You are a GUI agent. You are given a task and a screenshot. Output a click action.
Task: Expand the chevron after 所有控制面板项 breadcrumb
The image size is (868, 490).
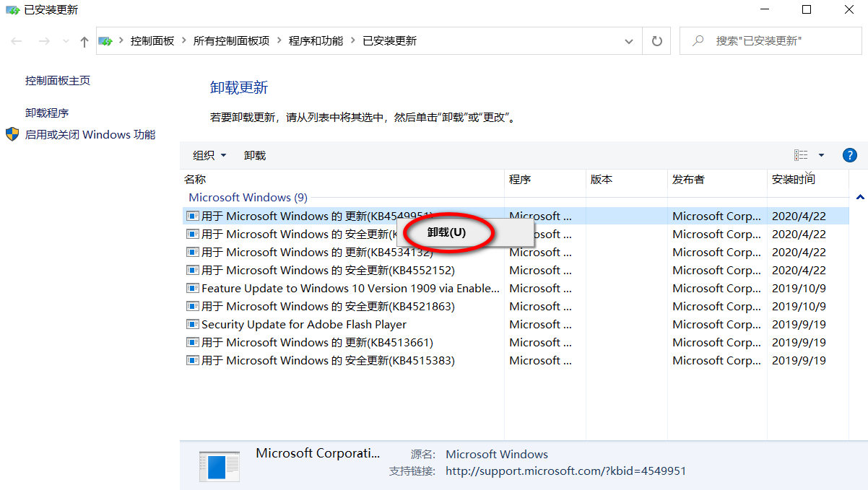tap(279, 41)
